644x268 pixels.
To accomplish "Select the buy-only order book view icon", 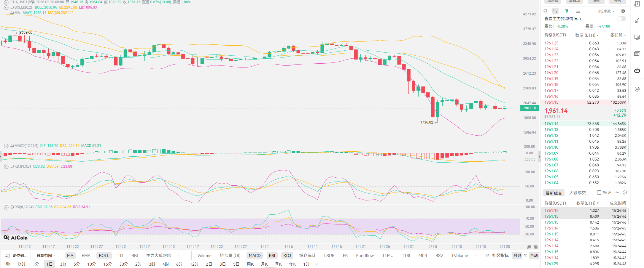I will point(567,11).
